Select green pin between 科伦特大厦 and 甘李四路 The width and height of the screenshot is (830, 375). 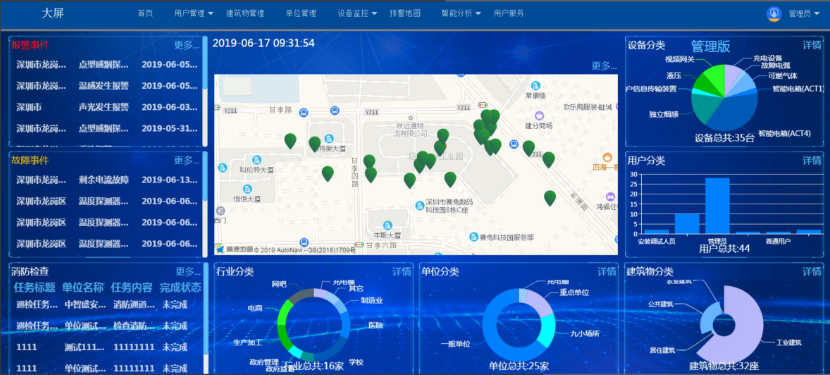pos(328,173)
